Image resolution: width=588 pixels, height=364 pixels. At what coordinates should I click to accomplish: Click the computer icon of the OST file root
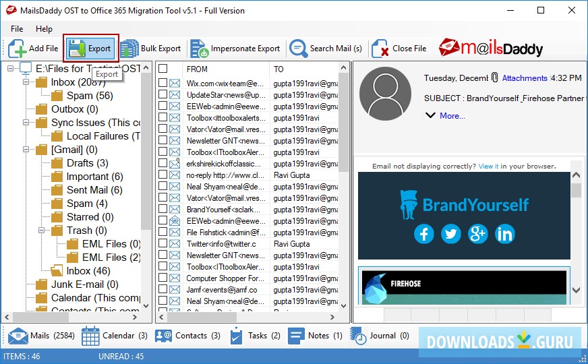pos(26,68)
